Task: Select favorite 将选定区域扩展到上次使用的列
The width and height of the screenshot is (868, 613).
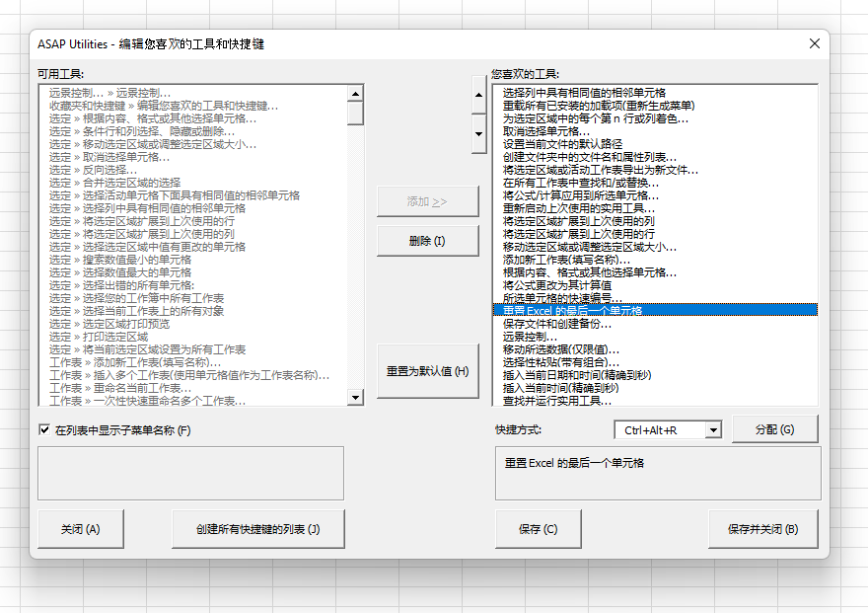Action: tap(578, 221)
